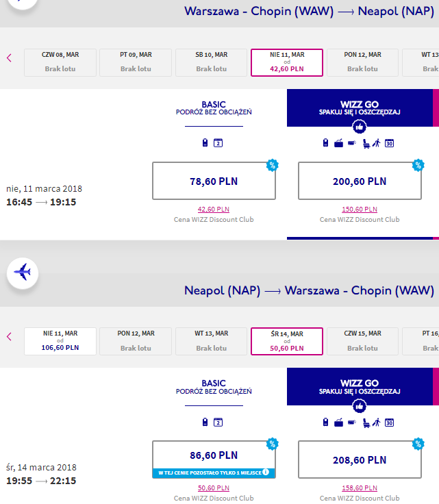This screenshot has width=439, height=504.
Task: Show earlier return dates with left chevron
Action: tap(9, 336)
